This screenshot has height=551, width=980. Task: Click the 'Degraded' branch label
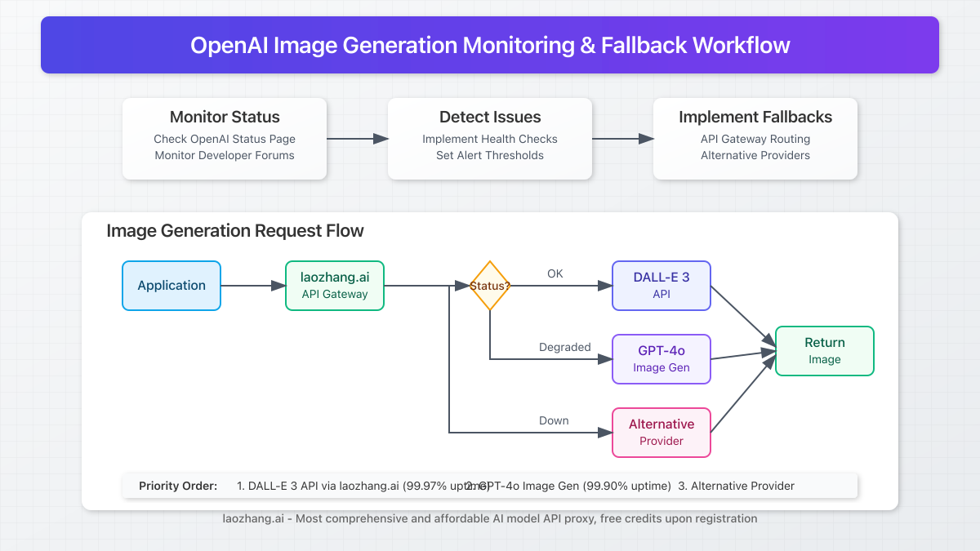coord(565,347)
